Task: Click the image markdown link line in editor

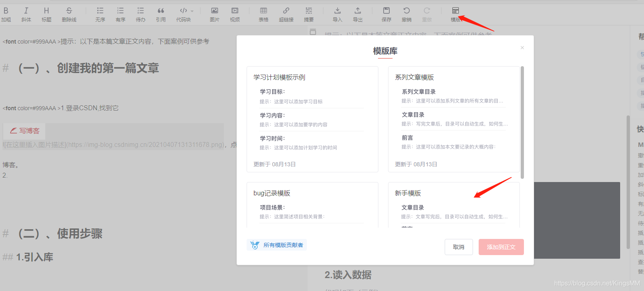Action: click(x=114, y=144)
